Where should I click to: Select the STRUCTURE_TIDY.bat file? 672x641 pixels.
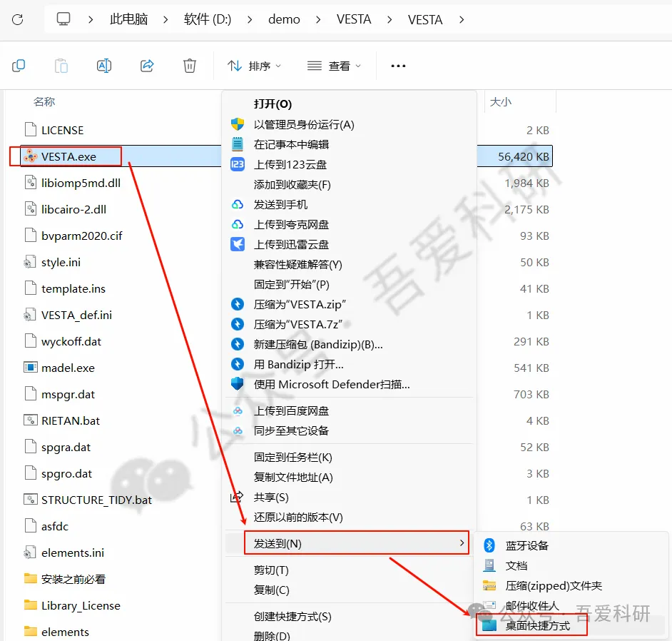(96, 500)
